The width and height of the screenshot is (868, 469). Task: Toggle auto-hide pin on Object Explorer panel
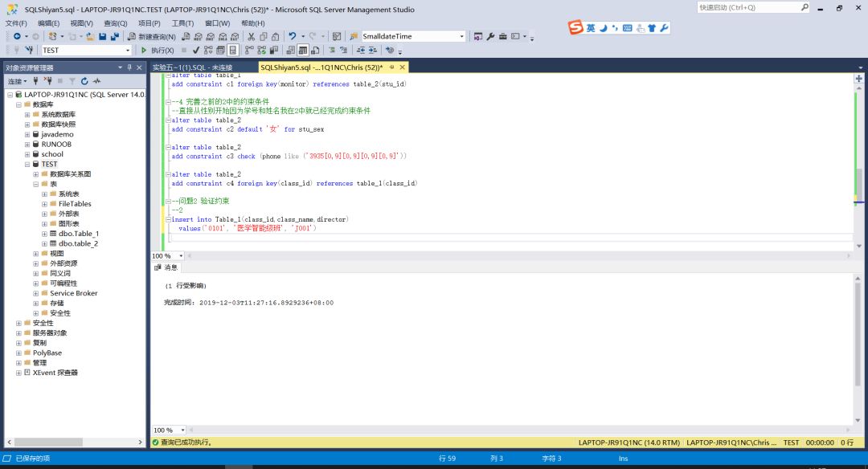click(129, 67)
